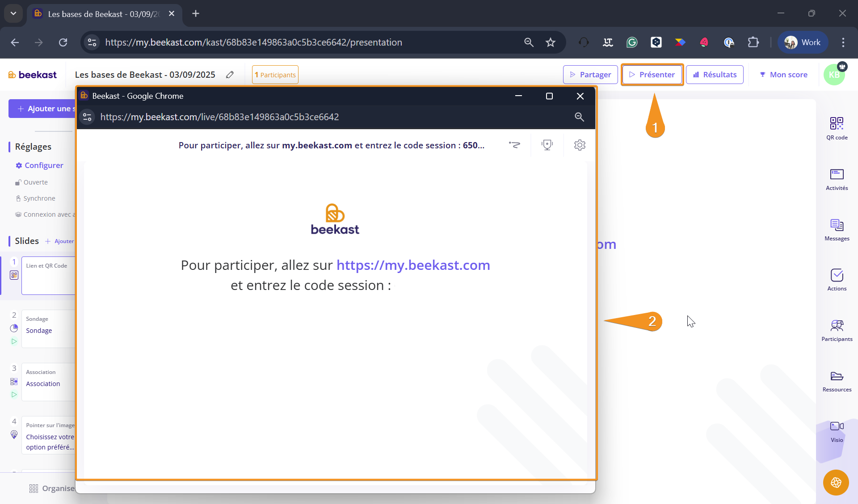The height and width of the screenshot is (504, 858).
Task: Click the orange help globe button
Action: [x=836, y=483]
